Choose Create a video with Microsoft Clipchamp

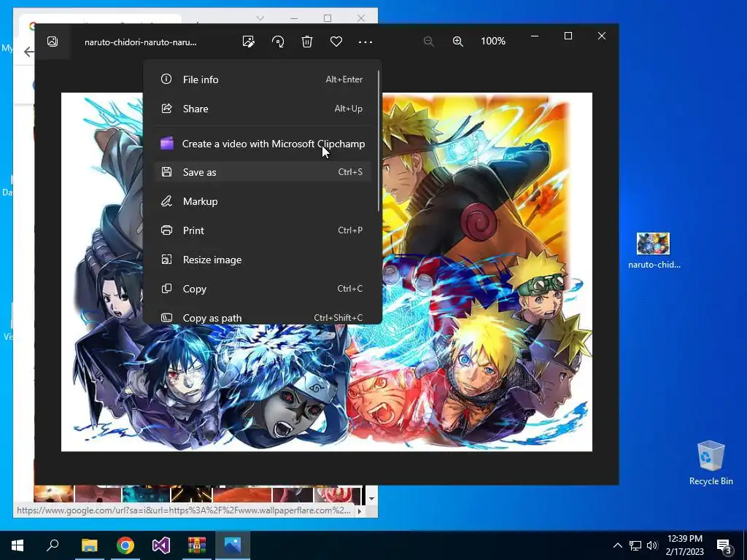click(x=262, y=144)
